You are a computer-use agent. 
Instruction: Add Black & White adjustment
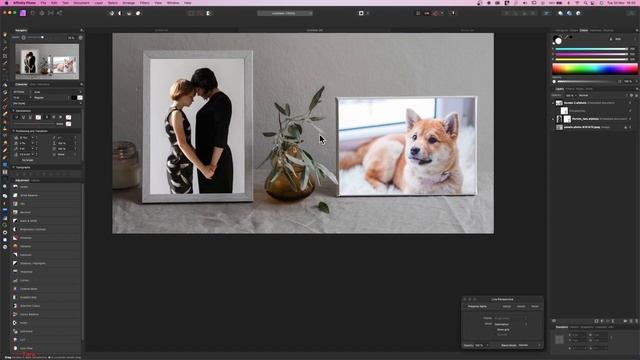tap(46, 221)
